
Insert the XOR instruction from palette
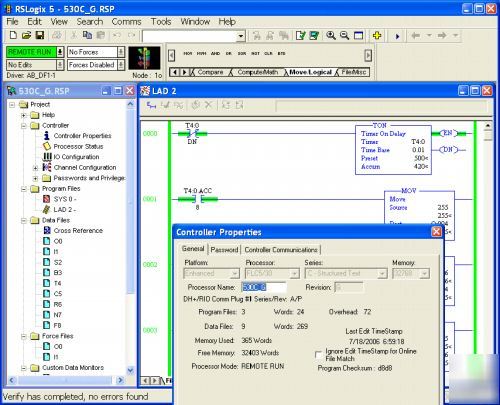[x=242, y=53]
